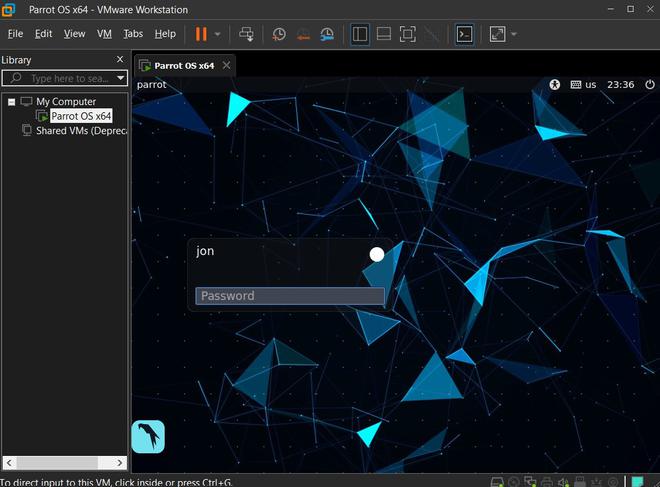Image resolution: width=660 pixels, height=487 pixels.
Task: Open the library search dropdown arrow
Action: click(121, 78)
